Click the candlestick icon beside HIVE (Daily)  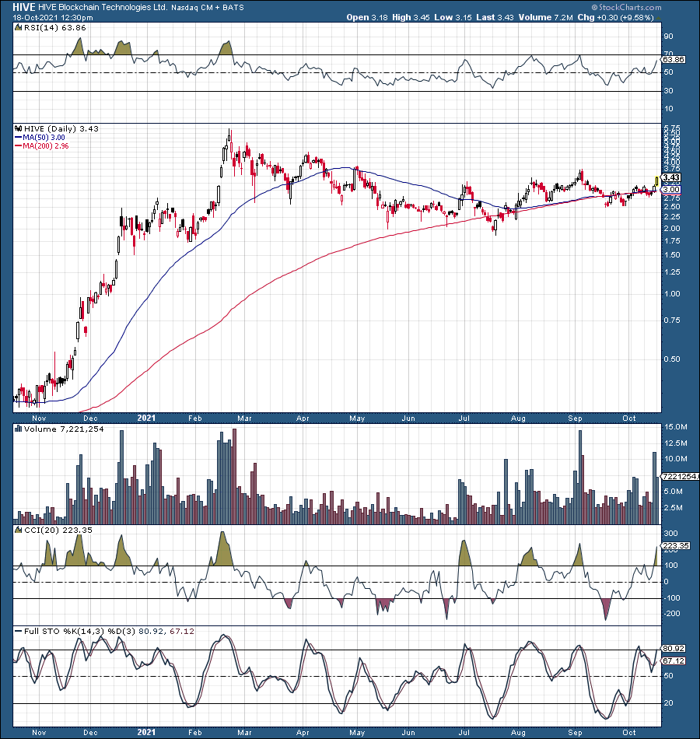pos(19,128)
